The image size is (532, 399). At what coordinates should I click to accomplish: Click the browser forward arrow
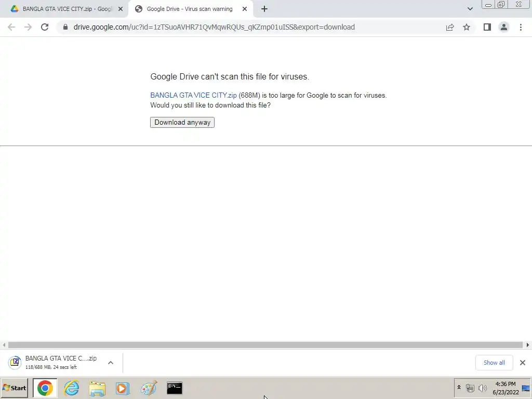(x=28, y=27)
